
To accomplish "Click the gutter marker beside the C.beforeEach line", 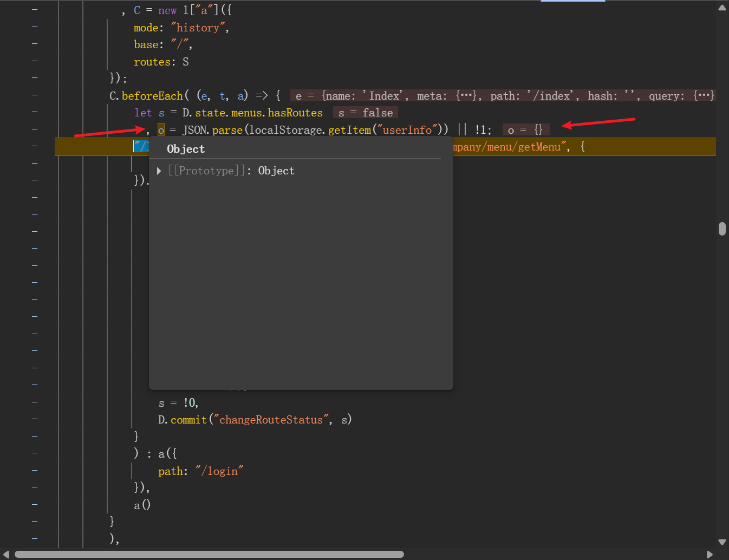I will [x=35, y=95].
